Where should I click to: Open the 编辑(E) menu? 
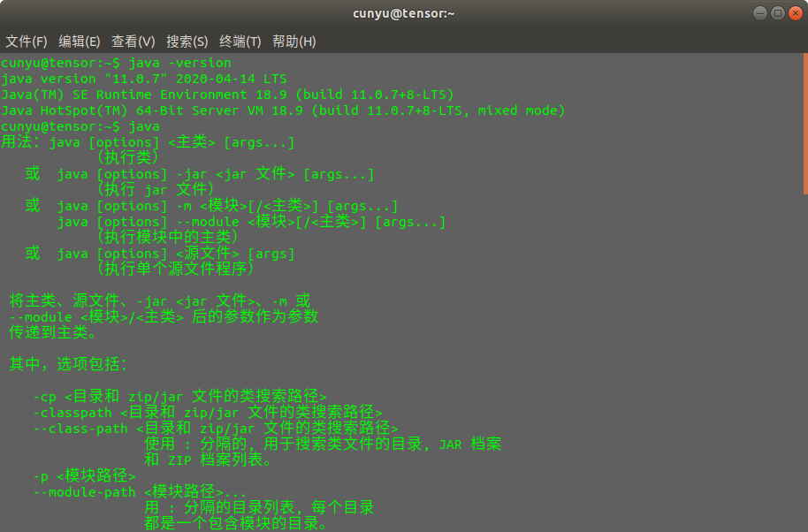click(80, 42)
